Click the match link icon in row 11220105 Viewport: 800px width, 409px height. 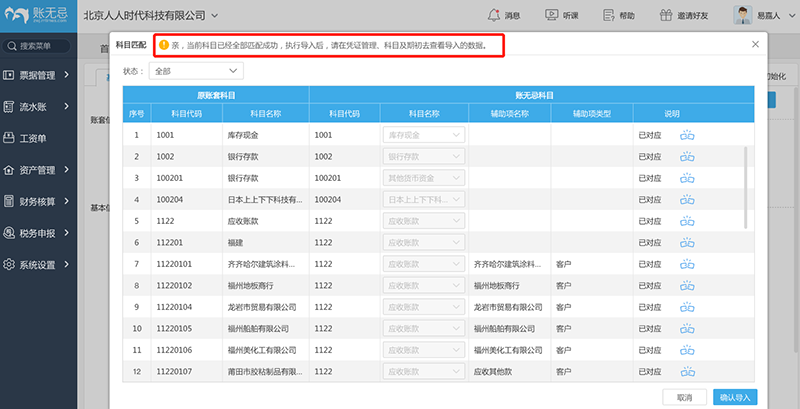(687, 328)
